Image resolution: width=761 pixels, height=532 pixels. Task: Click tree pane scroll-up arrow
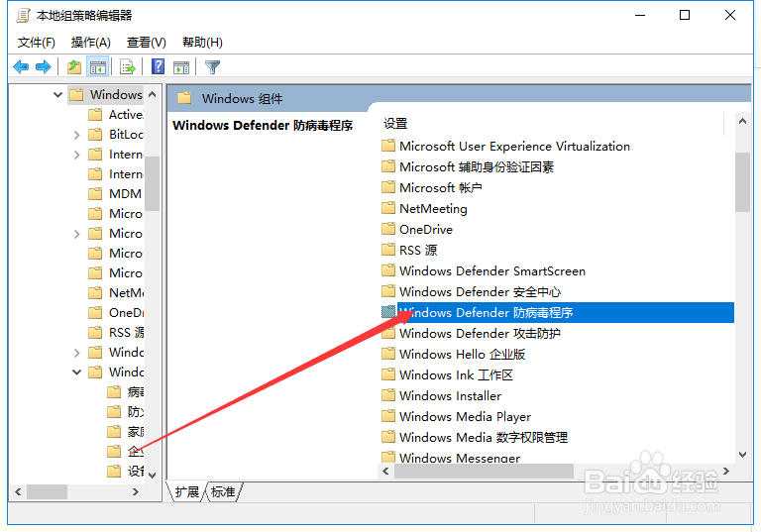(x=152, y=95)
